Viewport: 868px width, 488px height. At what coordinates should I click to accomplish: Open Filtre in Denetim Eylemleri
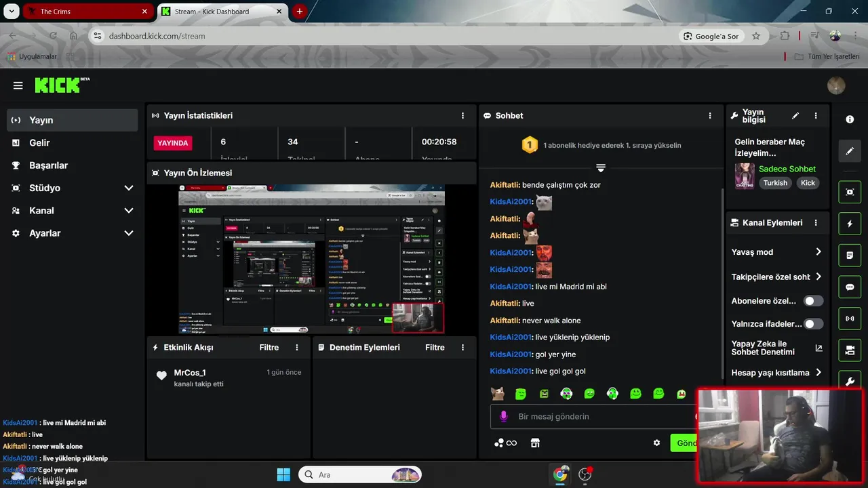(x=435, y=347)
